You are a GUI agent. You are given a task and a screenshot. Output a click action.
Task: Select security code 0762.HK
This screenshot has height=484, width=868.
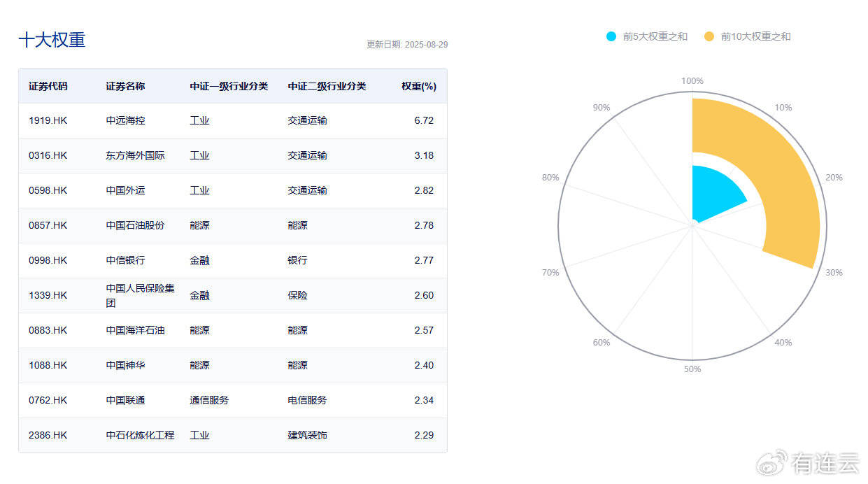click(x=48, y=400)
